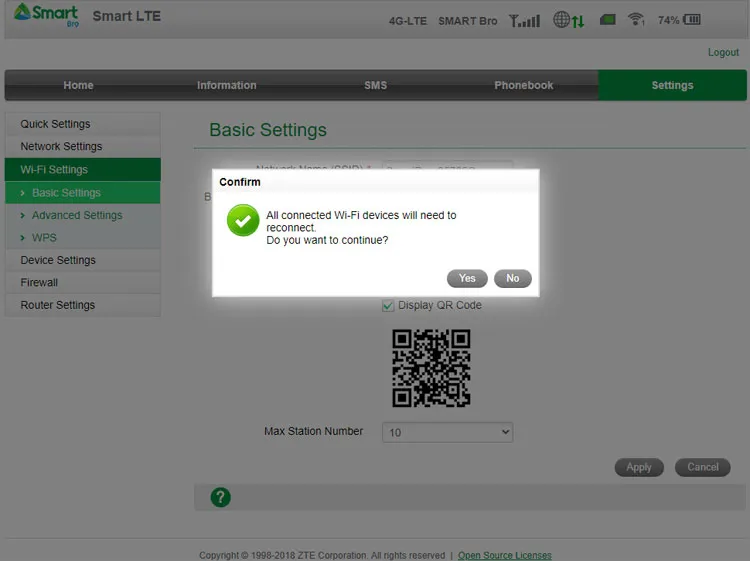Confirm by clicking Yes
Viewport: 750px width, 561px height.
coord(467,278)
